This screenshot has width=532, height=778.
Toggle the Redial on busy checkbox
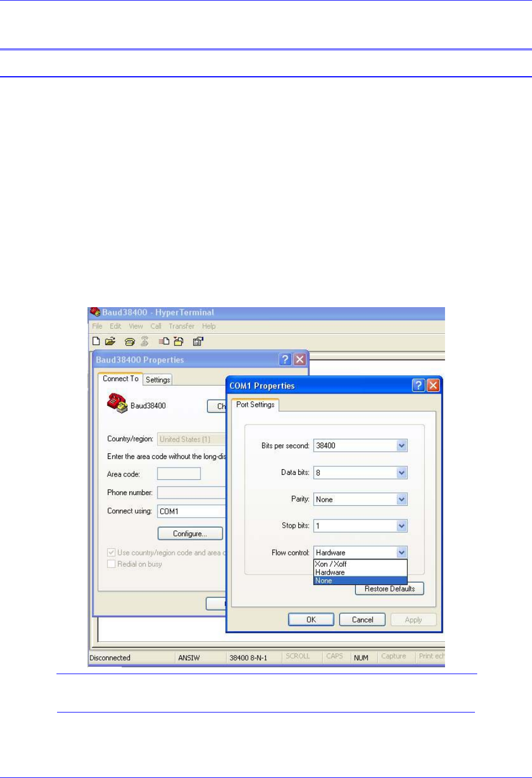pyautogui.click(x=111, y=563)
